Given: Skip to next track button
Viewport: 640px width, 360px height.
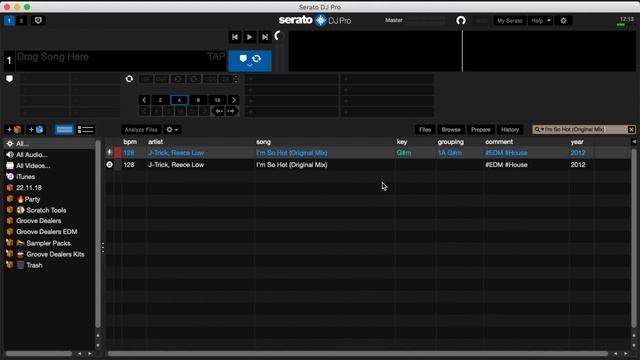Looking at the screenshot, I should click(x=264, y=37).
